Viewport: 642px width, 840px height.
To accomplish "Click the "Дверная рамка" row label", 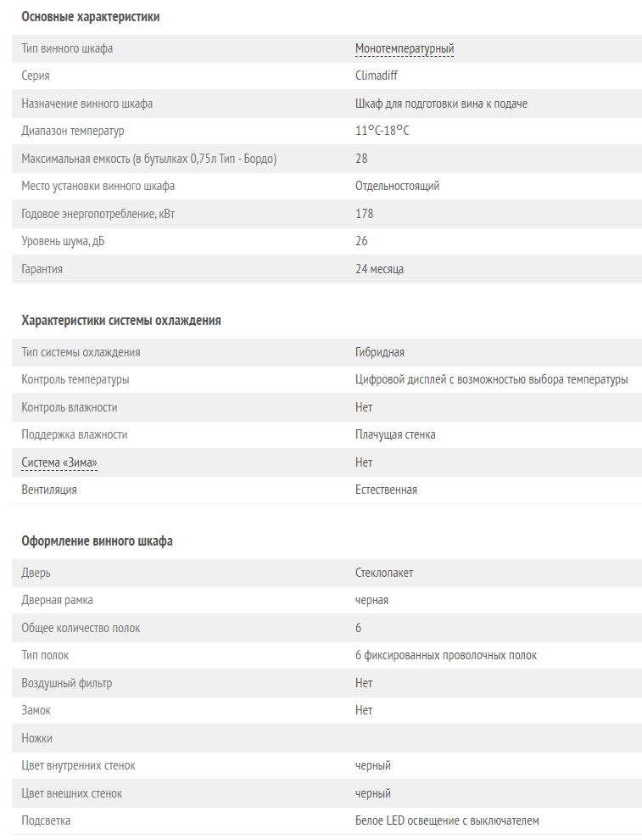I will click(58, 600).
